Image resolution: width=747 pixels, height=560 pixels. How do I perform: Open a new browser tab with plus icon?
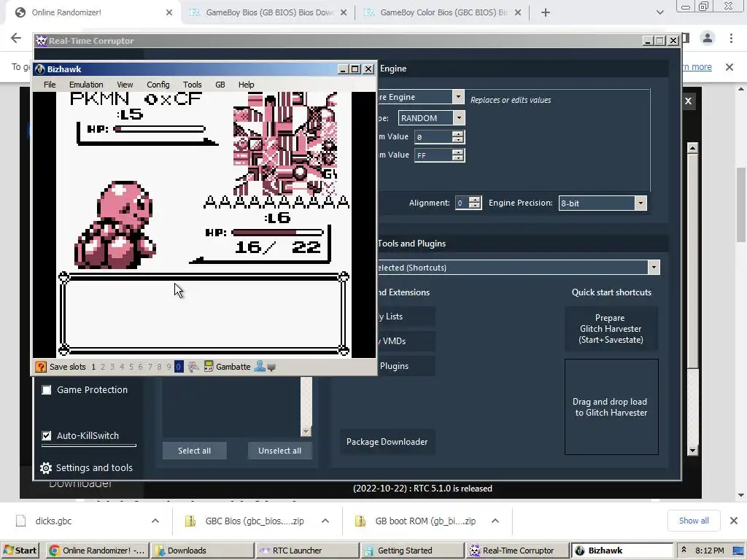click(x=546, y=12)
